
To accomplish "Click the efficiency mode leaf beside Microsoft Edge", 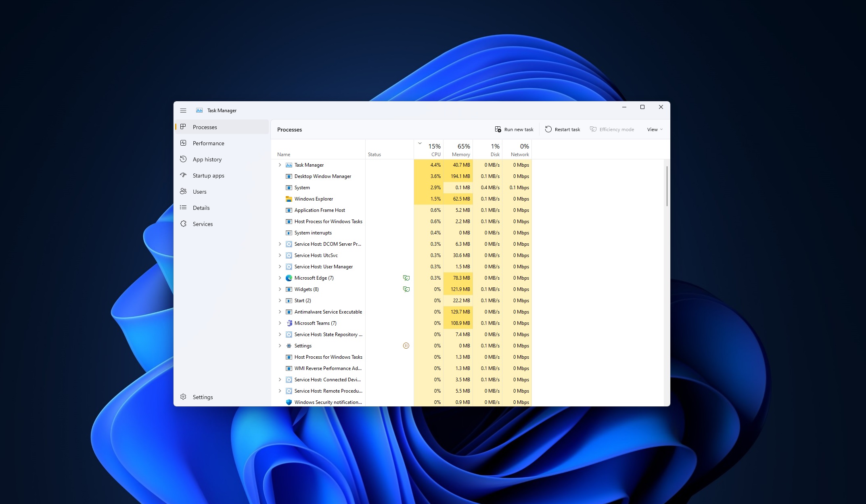I will (x=406, y=278).
